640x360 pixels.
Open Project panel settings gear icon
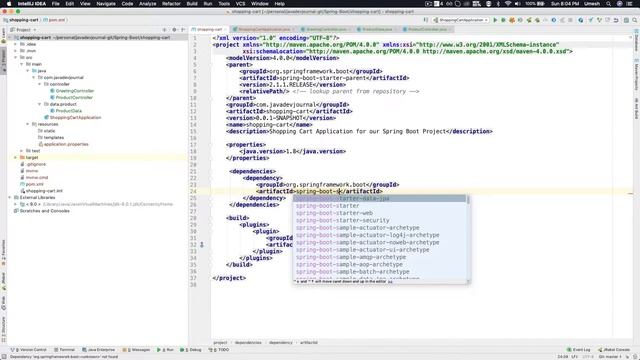(174, 29)
